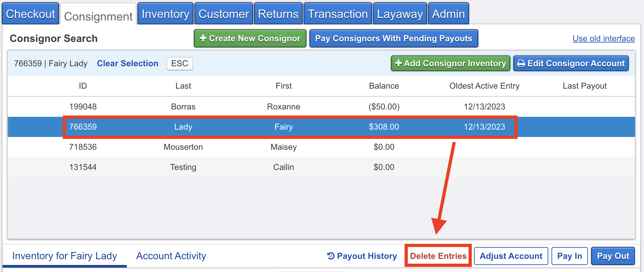644x272 pixels.
Task: Go to the Returns tab
Action: tap(278, 14)
